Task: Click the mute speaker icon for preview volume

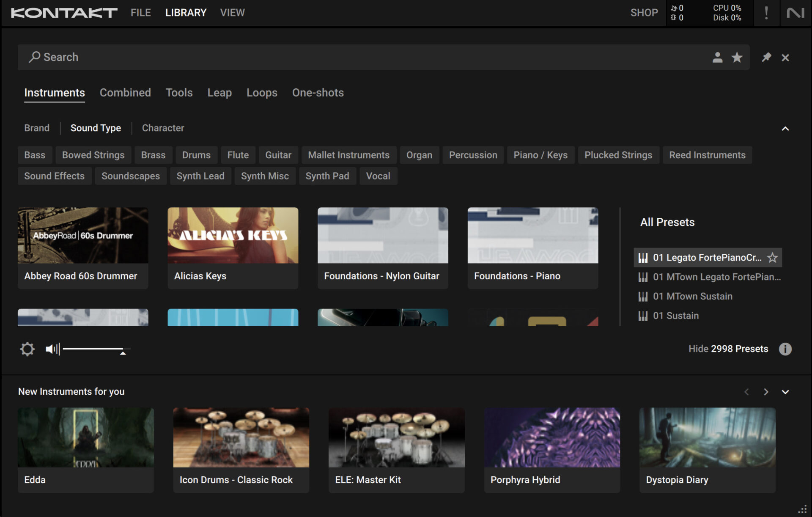Action: (x=51, y=349)
